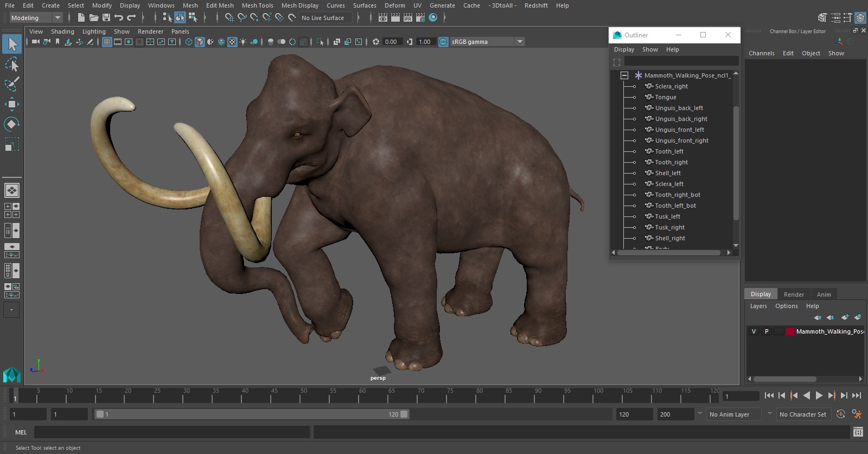Image resolution: width=868 pixels, height=454 pixels.
Task: Open a scene with folder icon
Action: [x=94, y=18]
